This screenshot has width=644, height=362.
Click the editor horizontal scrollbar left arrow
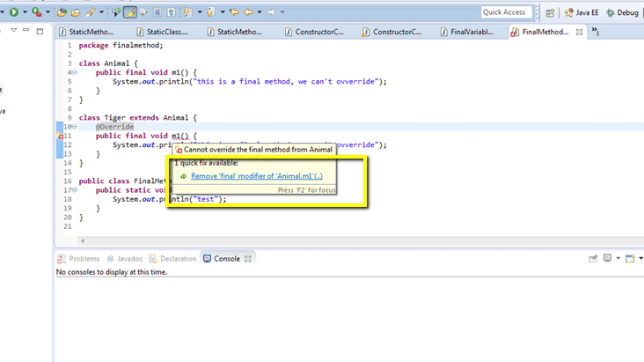coord(83,240)
